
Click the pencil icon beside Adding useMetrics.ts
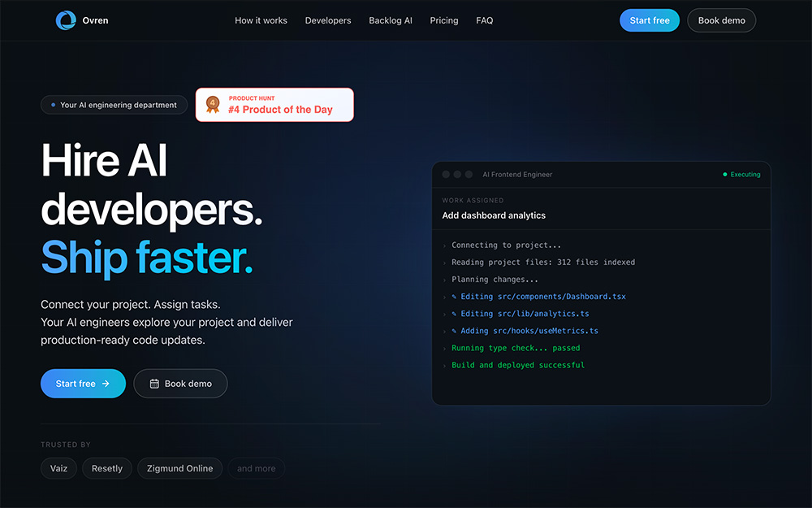click(x=454, y=332)
